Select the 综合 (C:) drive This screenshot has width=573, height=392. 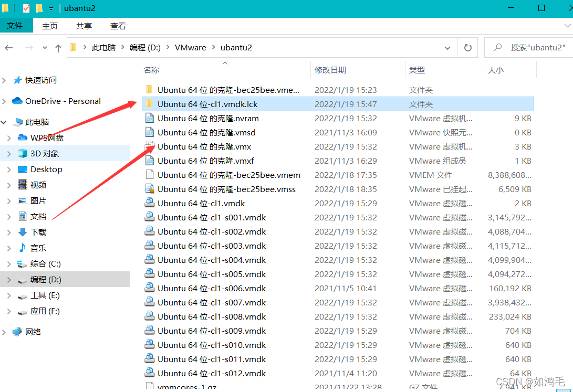[x=46, y=263]
